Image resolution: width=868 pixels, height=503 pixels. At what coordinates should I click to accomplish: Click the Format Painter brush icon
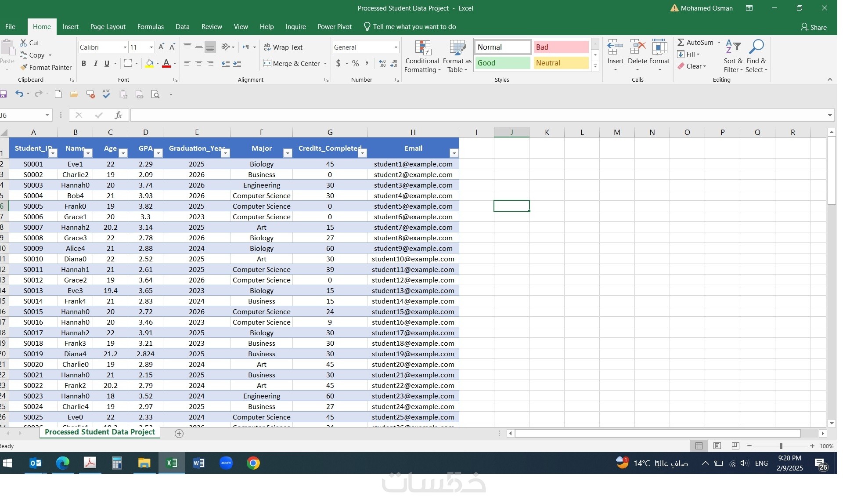24,67
